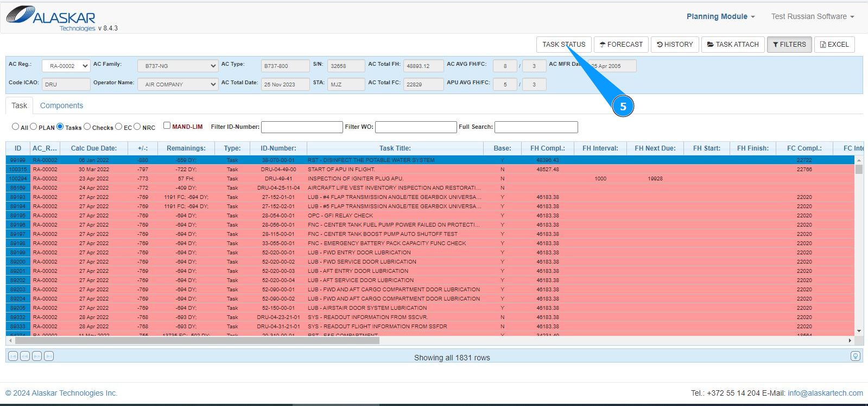Open the FORECAST view
The image size is (868, 406).
620,45
